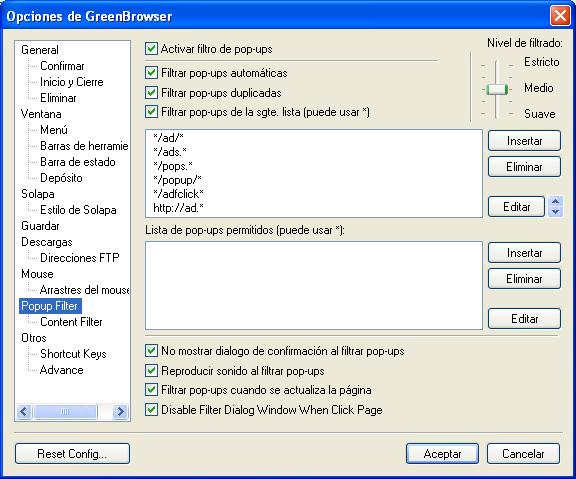
Task: Open the General options category
Action: click(40, 50)
